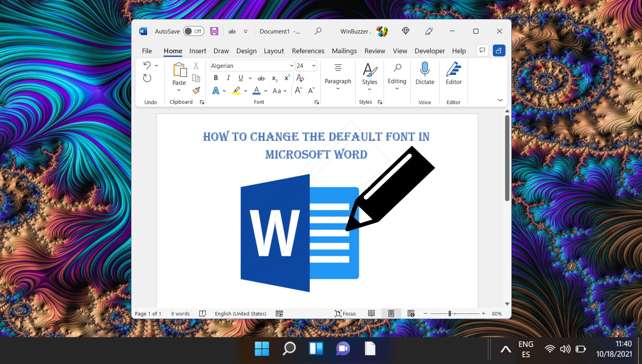Switch to the Layout tab
Image resolution: width=642 pixels, height=364 pixels.
[274, 51]
